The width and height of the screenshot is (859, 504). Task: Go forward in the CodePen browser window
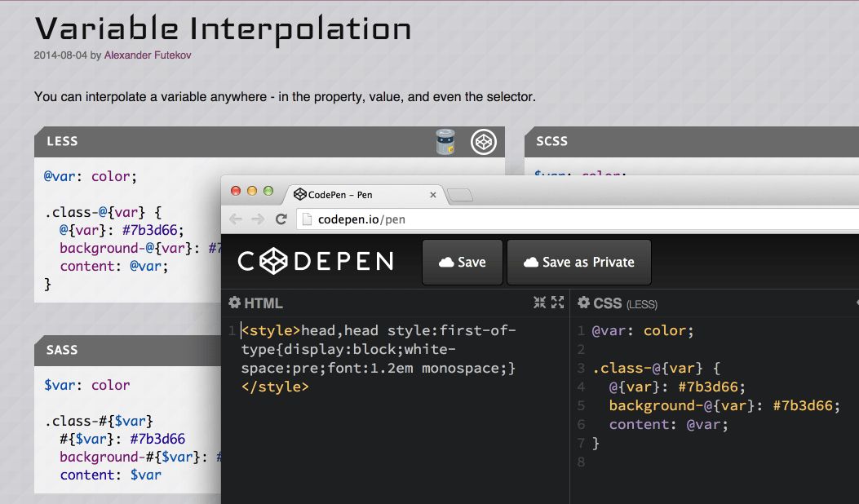[x=258, y=219]
